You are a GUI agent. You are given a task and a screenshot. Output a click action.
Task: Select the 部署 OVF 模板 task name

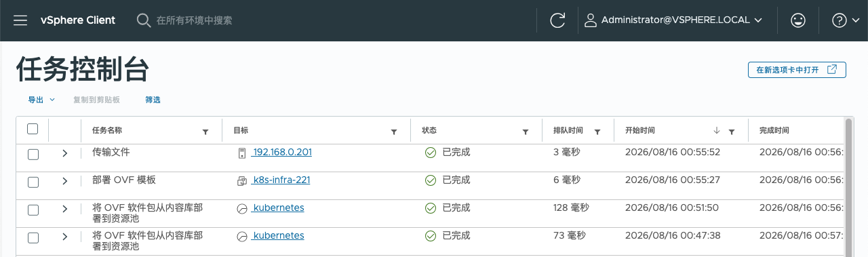[124, 180]
